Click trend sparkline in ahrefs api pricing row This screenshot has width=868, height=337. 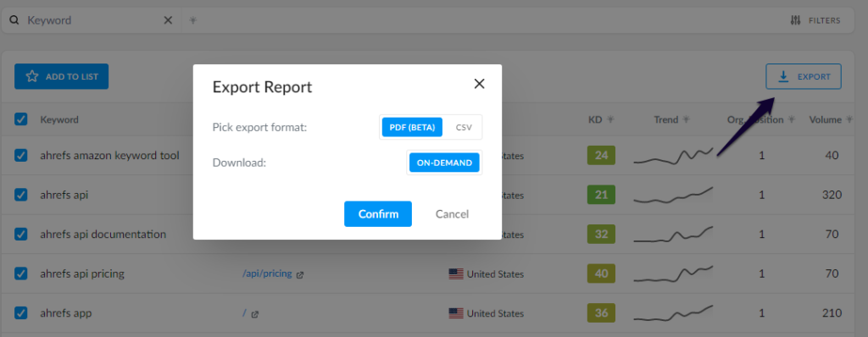tap(673, 273)
